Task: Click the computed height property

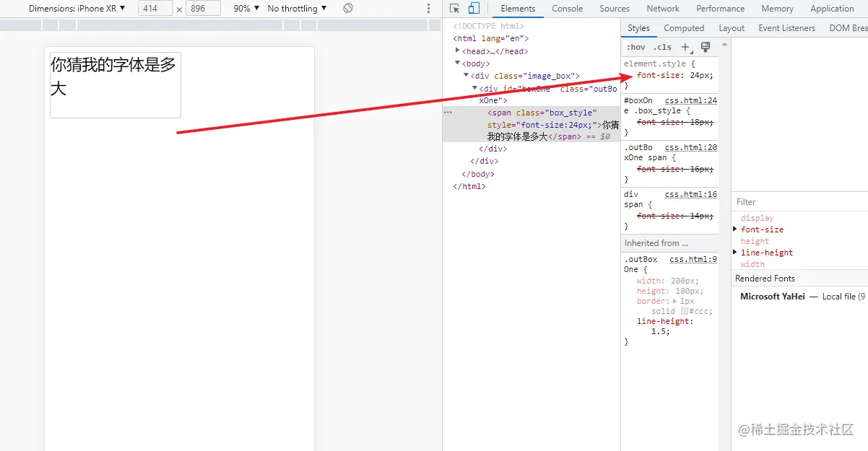Action: point(755,241)
